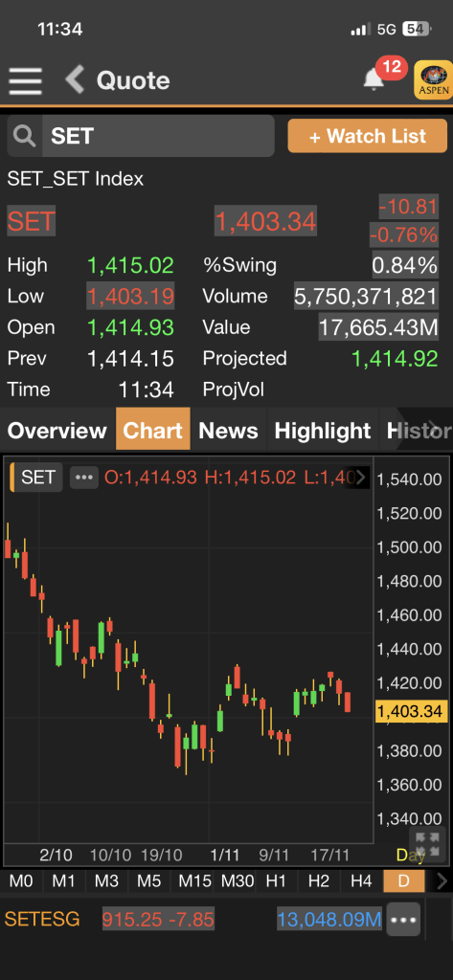Open chart options three-dot icon
Screen dimensions: 453x980
(x=84, y=479)
